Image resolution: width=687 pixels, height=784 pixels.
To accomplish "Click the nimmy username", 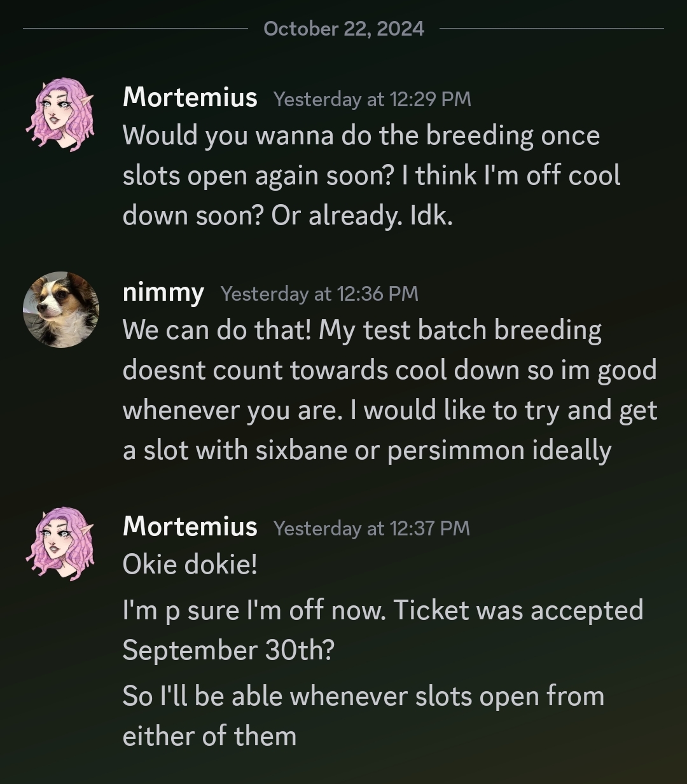I will (x=163, y=292).
